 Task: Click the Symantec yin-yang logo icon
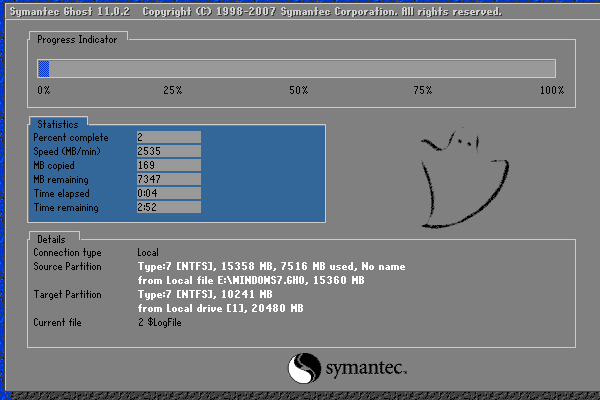(304, 368)
